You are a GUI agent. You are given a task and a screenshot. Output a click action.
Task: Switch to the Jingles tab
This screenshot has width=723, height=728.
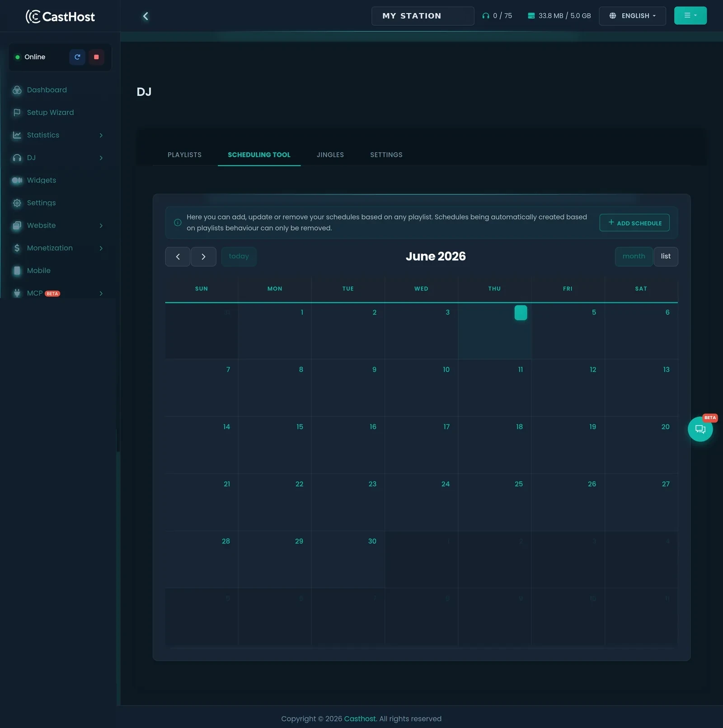[330, 155]
